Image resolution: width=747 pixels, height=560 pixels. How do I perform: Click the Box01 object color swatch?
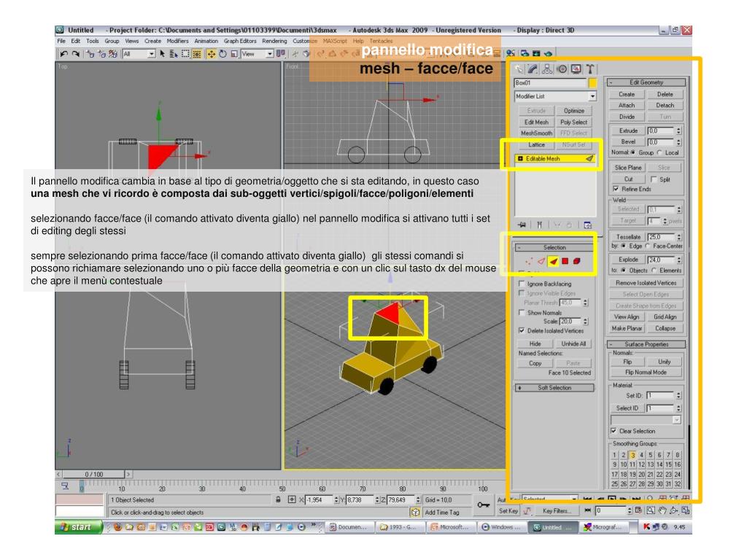[592, 83]
